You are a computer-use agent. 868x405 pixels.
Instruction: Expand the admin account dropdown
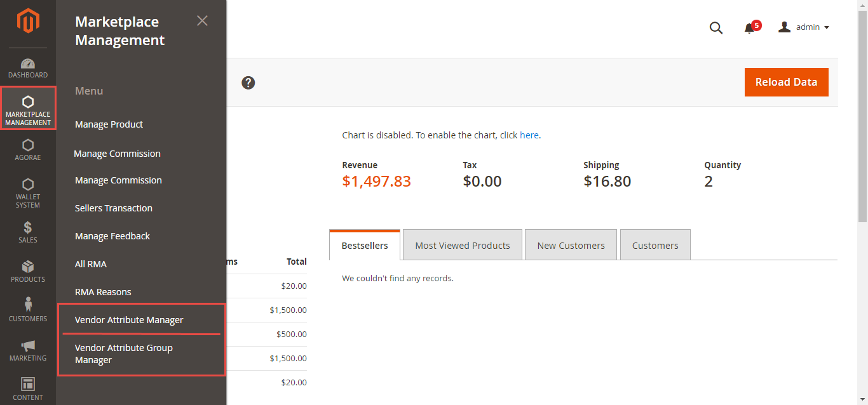pyautogui.click(x=804, y=27)
